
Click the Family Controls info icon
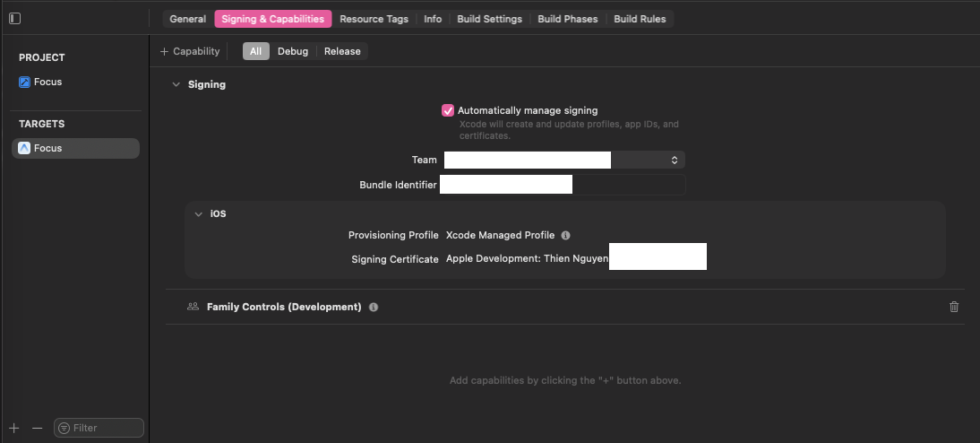pyautogui.click(x=374, y=308)
